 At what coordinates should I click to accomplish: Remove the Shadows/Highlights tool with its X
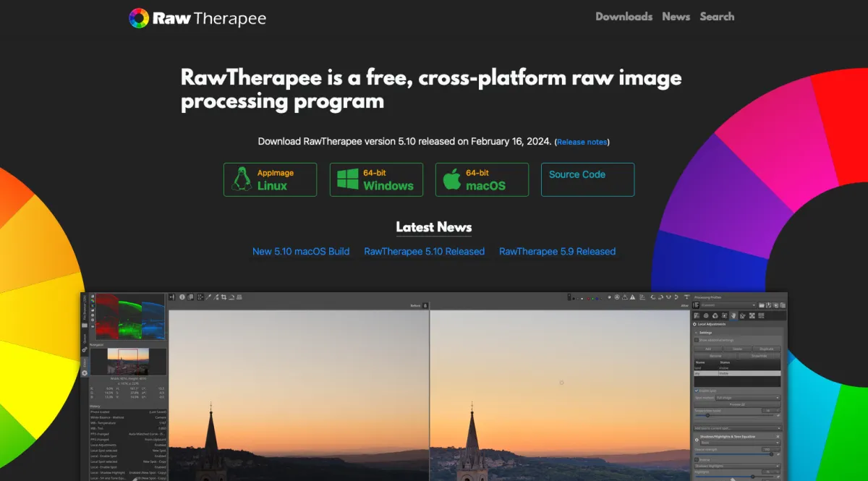(x=778, y=436)
